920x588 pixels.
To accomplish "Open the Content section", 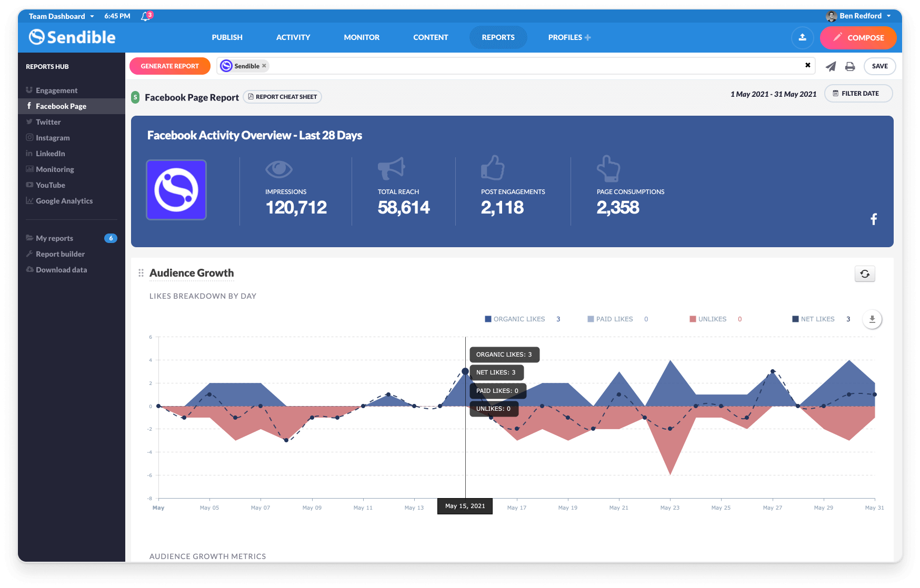I will click(x=431, y=37).
